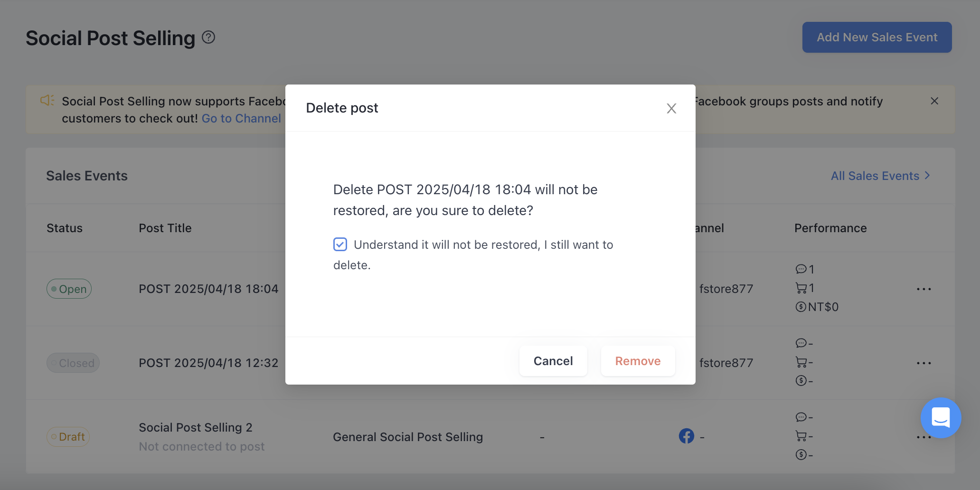Image resolution: width=980 pixels, height=490 pixels.
Task: Dismiss the announcement banner
Action: coord(934,101)
